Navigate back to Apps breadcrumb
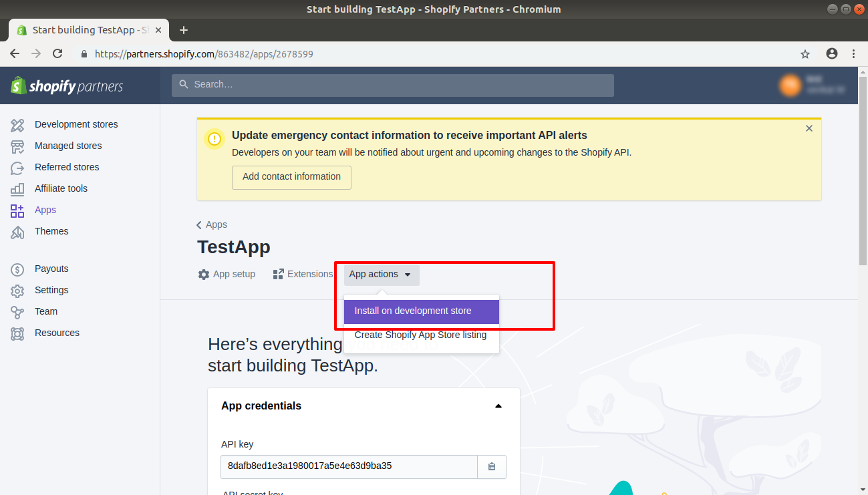Screen dimensions: 868x495 tap(212, 225)
